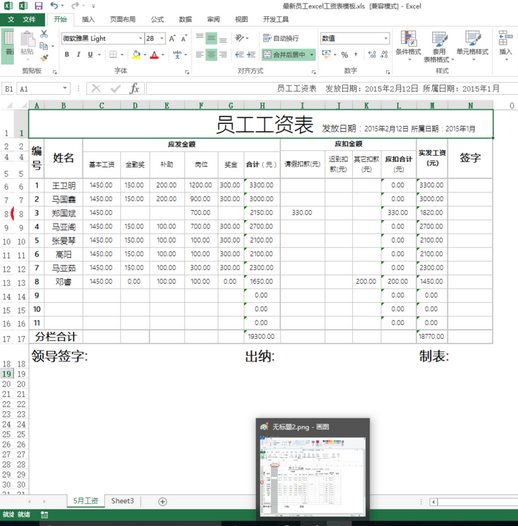Increase the font size
The width and height of the screenshot is (518, 526).
pos(172,38)
